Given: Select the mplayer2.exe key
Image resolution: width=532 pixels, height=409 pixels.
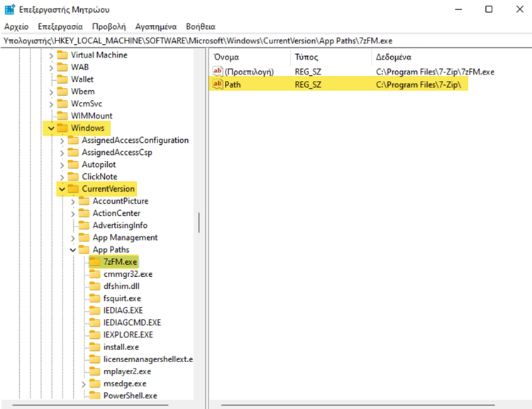Looking at the screenshot, I should tap(127, 371).
